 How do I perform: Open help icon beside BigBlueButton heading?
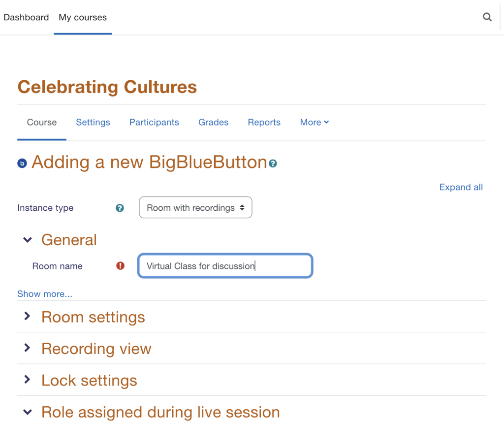point(273,163)
